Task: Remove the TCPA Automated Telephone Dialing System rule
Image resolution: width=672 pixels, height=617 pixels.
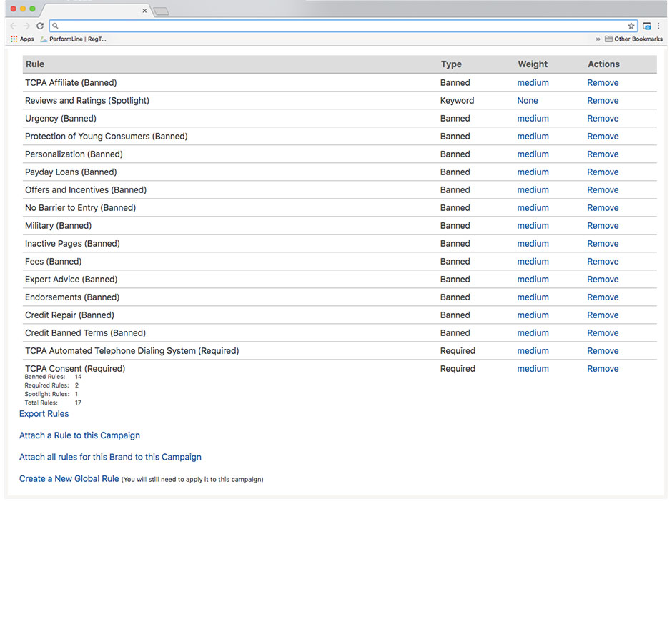Action: 603,351
